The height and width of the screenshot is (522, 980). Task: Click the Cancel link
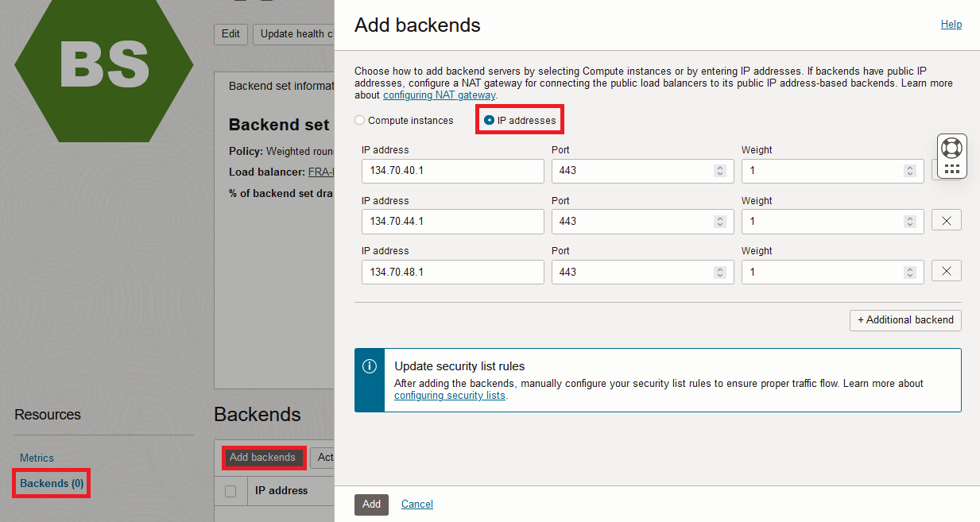(x=416, y=504)
